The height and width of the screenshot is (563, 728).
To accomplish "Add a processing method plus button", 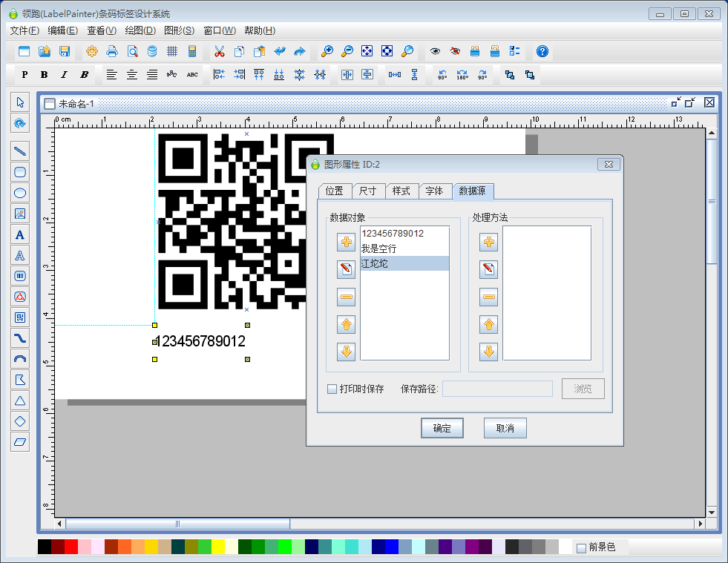I will pos(489,243).
